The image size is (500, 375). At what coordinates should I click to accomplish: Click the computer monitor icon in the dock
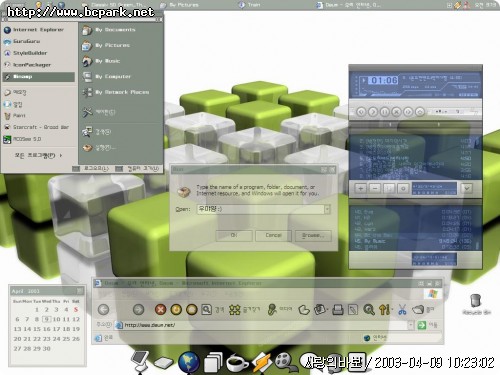[x=141, y=361]
